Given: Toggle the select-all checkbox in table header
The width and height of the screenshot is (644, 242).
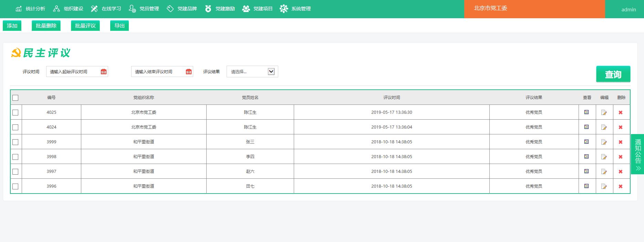Looking at the screenshot, I should click(x=15, y=98).
